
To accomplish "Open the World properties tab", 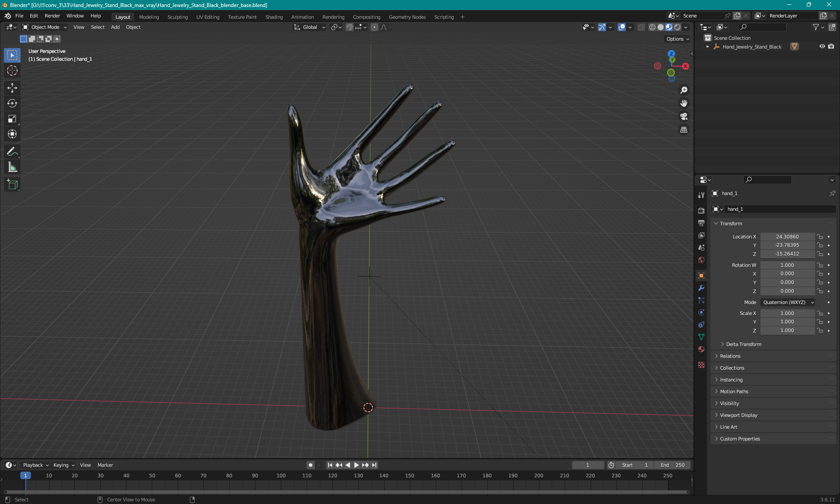I will [x=701, y=260].
